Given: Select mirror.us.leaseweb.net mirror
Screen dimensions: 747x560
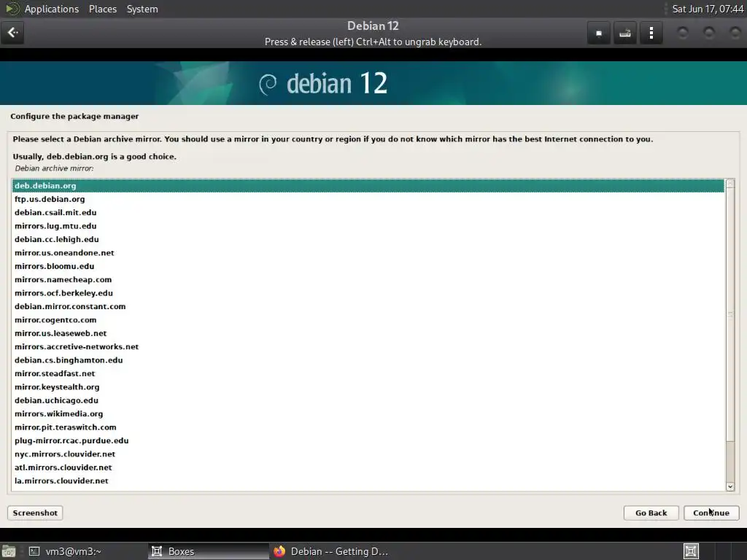Looking at the screenshot, I should click(368, 333).
